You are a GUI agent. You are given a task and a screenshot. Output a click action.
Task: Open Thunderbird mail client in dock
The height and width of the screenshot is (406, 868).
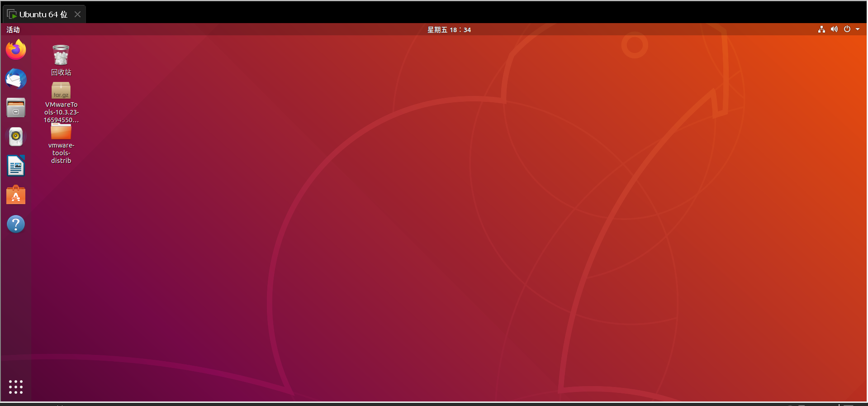(16, 79)
